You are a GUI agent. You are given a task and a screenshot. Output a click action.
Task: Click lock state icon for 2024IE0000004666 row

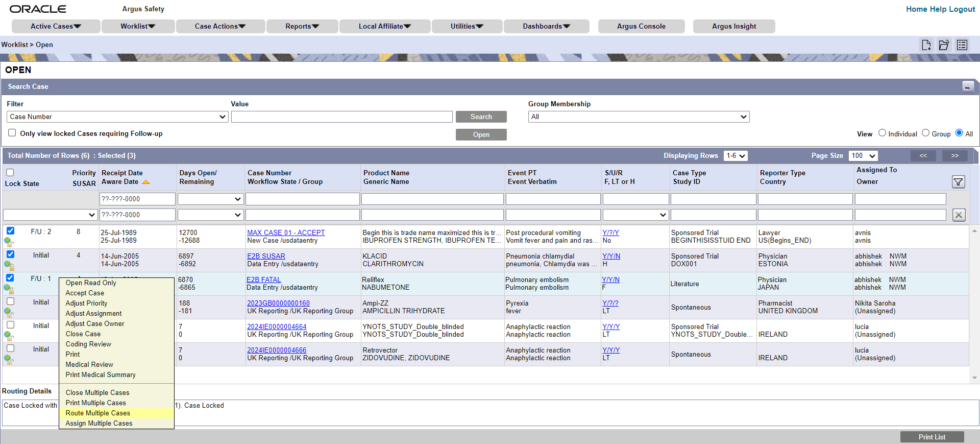tap(9, 359)
